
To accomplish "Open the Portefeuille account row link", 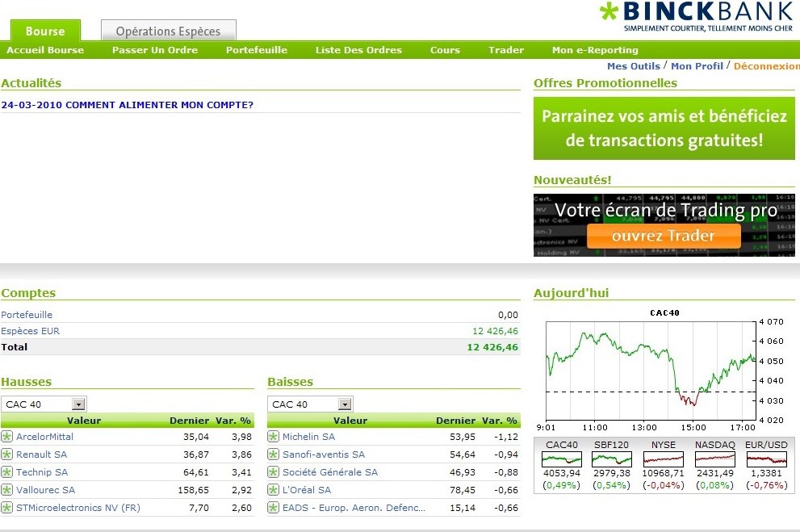I will pos(27,315).
